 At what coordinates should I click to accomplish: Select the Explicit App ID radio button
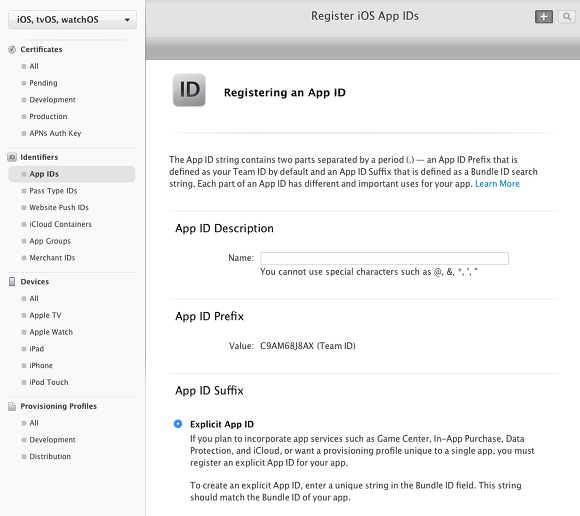coord(178,424)
